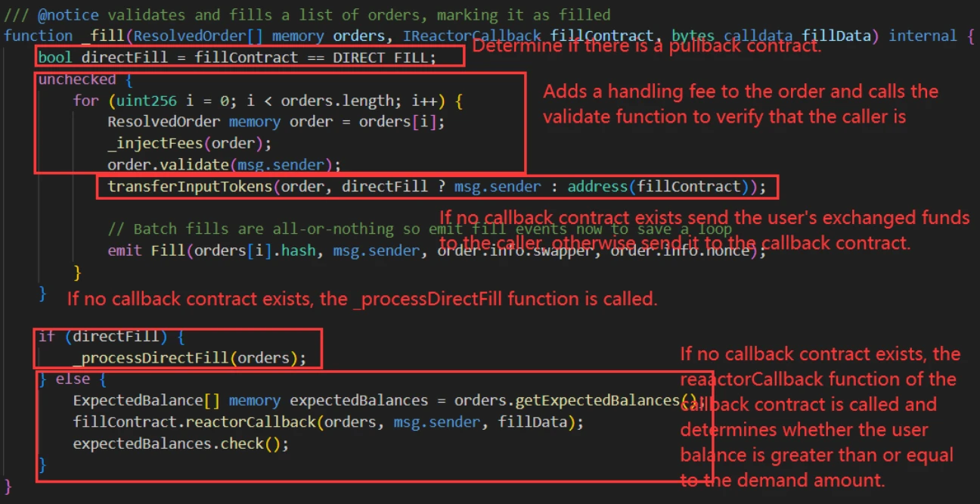
Task: Click the if (directFill) condition
Action: (111, 336)
